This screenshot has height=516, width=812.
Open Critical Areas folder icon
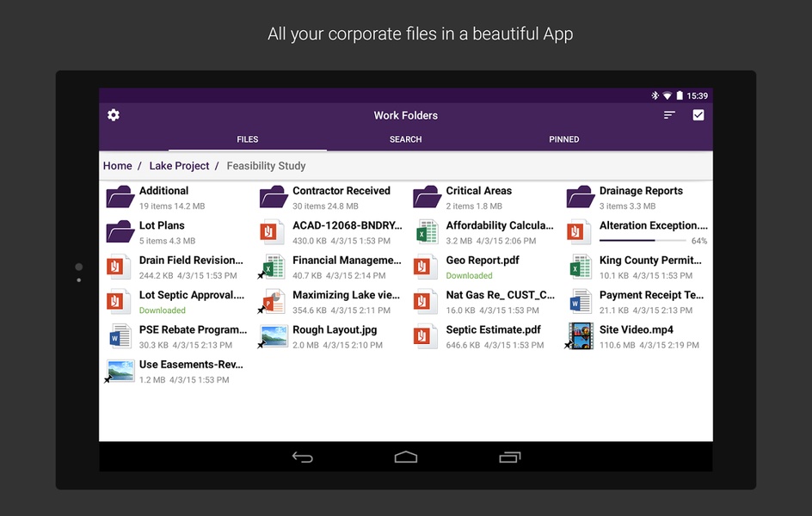click(x=427, y=197)
